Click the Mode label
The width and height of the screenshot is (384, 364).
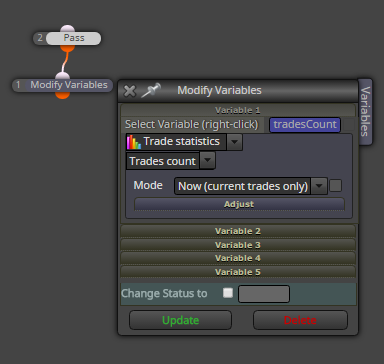[x=148, y=185]
